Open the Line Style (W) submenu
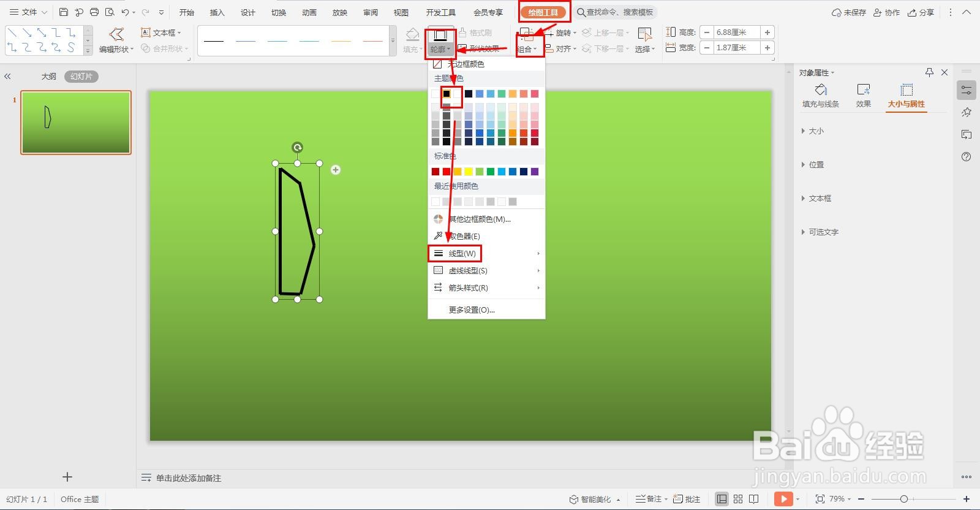980x510 pixels. (486, 253)
